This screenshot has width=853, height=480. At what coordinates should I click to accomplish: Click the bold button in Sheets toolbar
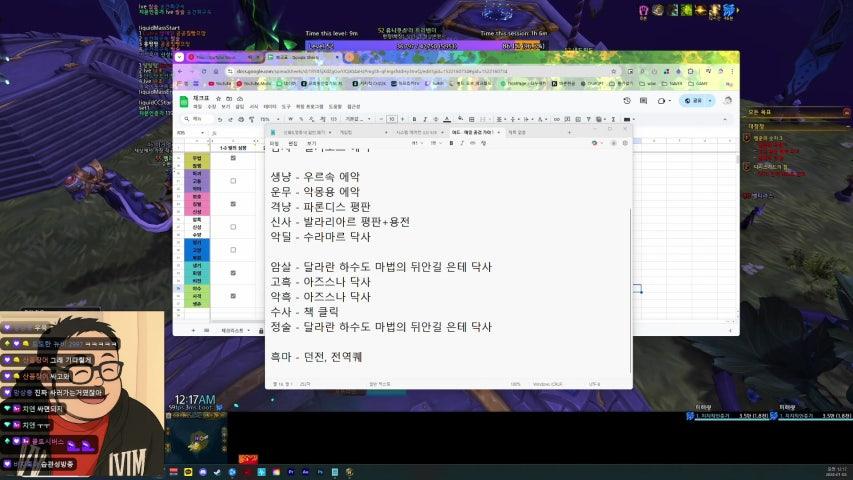coord(413,119)
